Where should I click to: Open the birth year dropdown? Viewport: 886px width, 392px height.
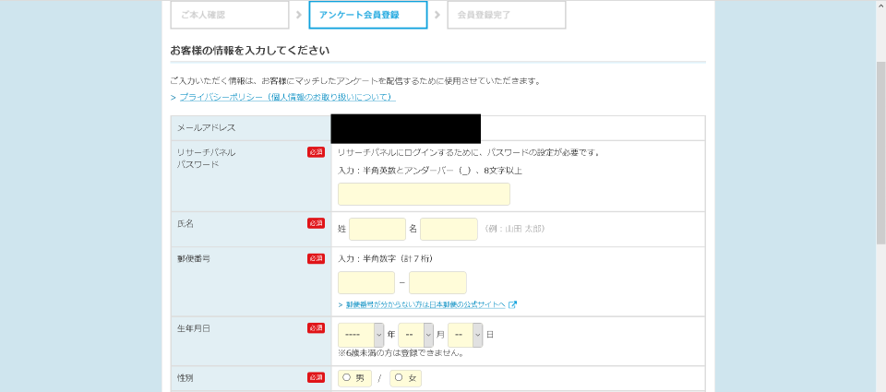[361, 335]
